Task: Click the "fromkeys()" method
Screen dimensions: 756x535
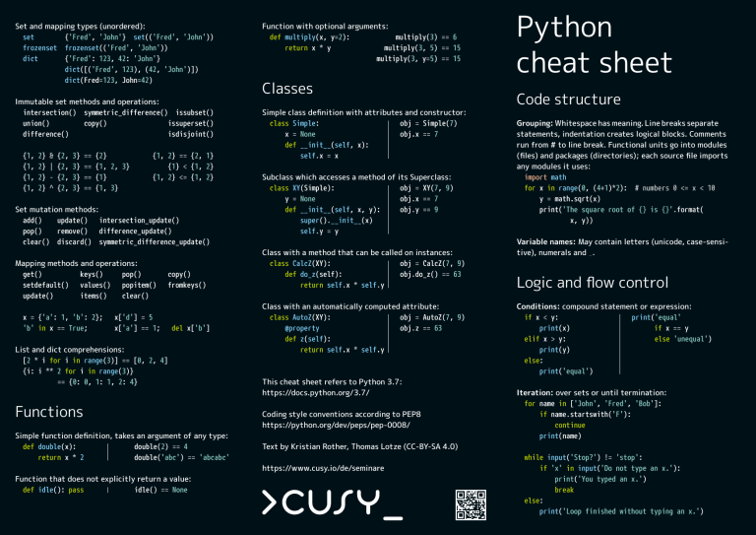Action: (x=187, y=285)
